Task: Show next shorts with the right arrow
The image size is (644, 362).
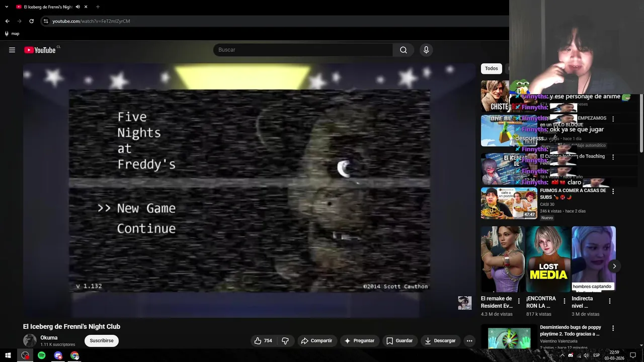Action: (x=614, y=266)
